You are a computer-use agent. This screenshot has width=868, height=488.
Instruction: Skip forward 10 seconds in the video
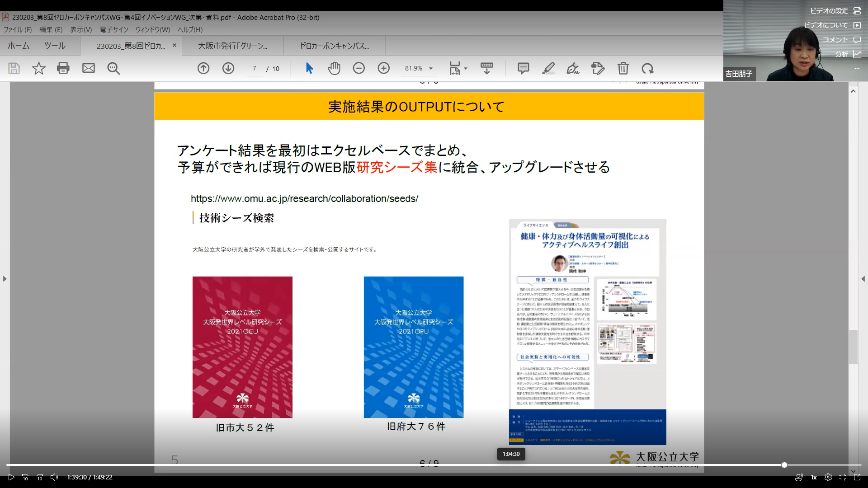(40, 477)
